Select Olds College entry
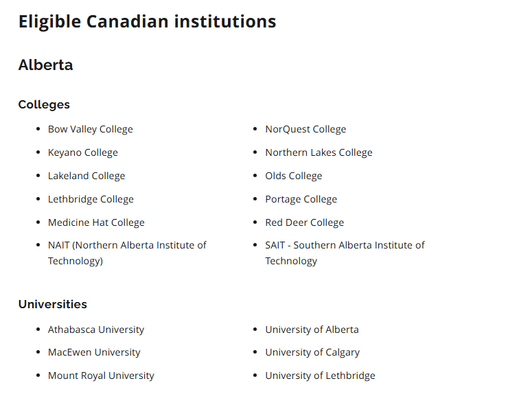Viewport: 532px width, 405px height. click(294, 176)
